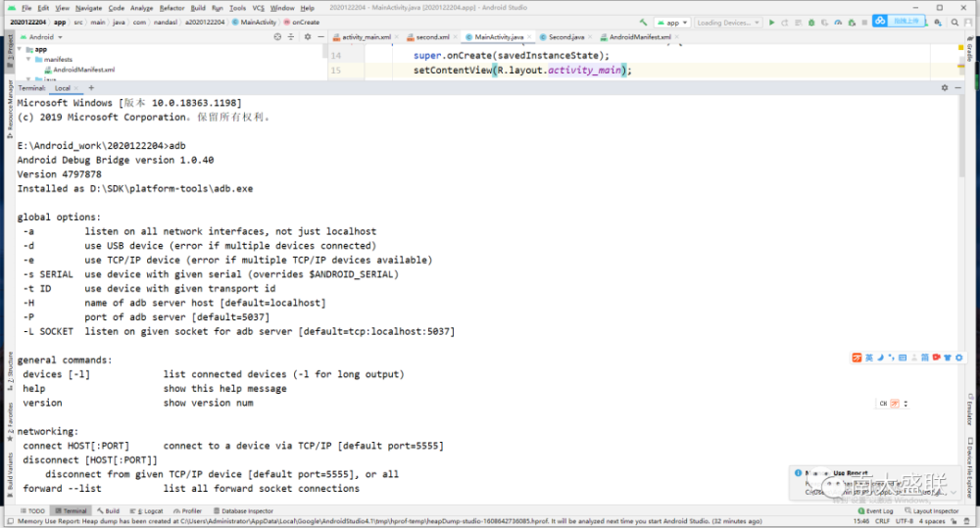This screenshot has height=528, width=980.
Task: Open the Code menu
Action: point(117,8)
